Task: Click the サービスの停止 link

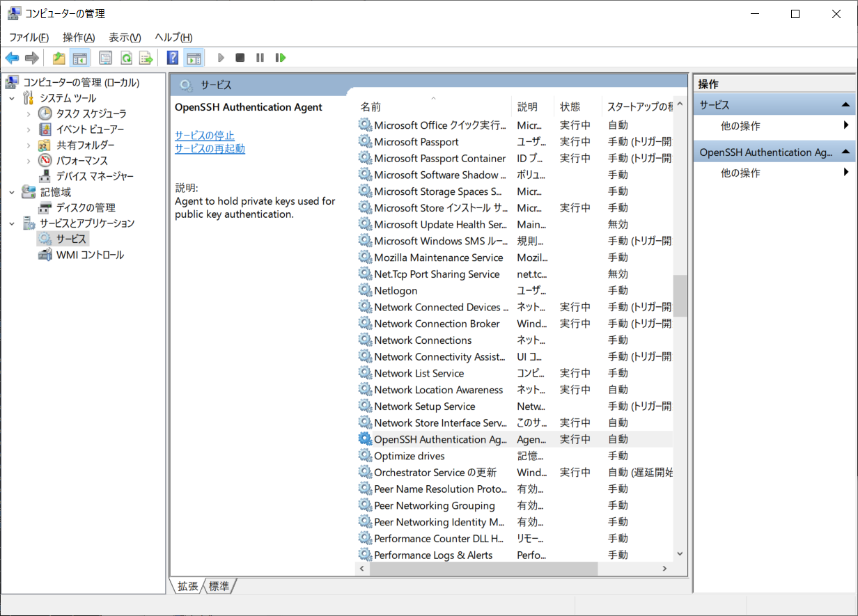Action: click(x=204, y=135)
